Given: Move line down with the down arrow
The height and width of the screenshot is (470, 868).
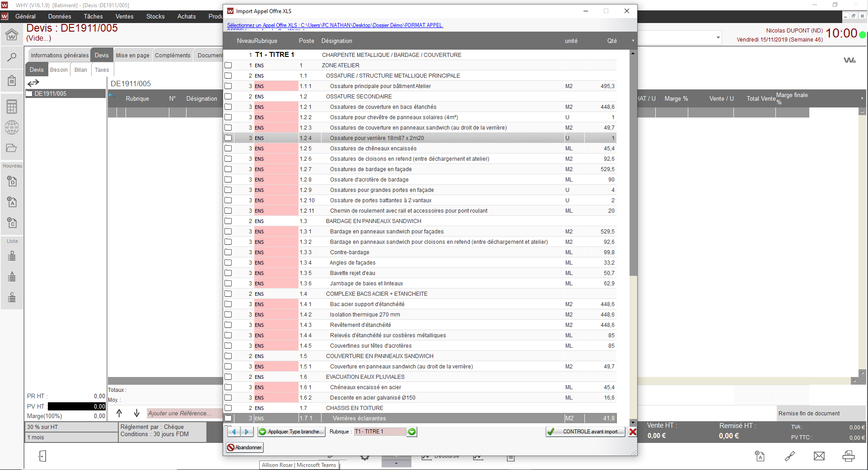Looking at the screenshot, I should click(x=137, y=413).
